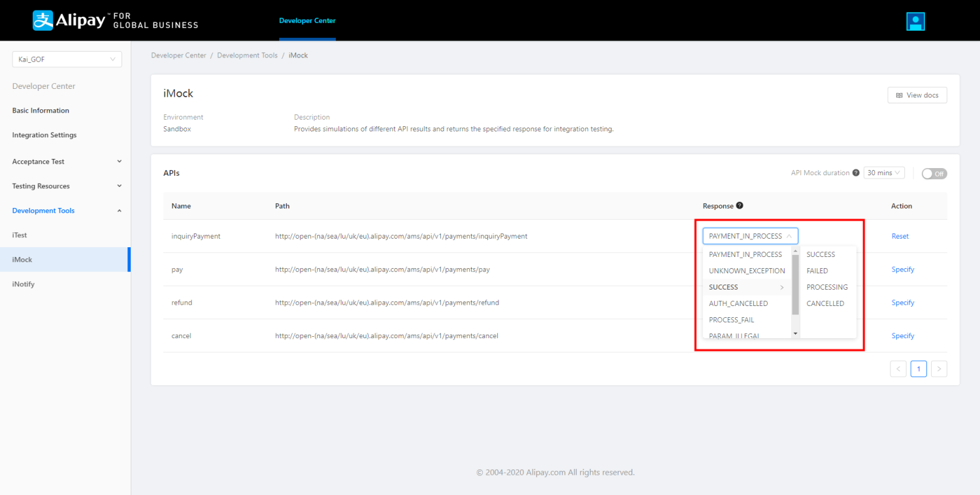Expand the Acceptance Test menu

[119, 162]
